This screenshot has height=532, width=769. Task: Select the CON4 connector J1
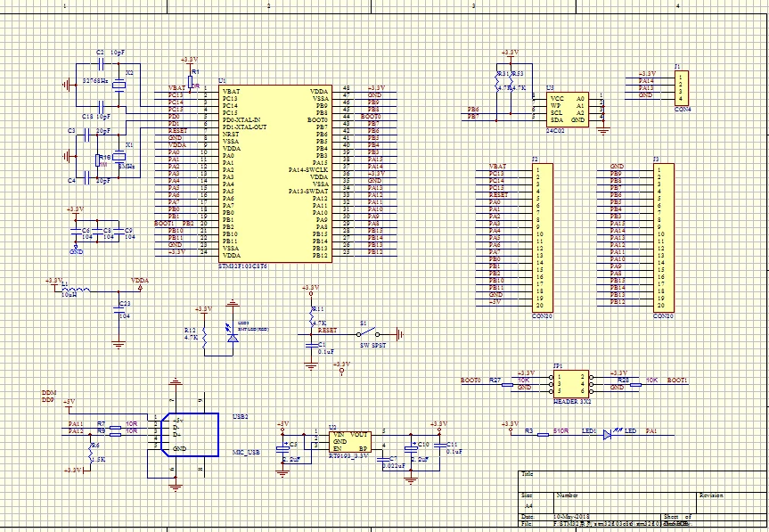click(x=681, y=88)
